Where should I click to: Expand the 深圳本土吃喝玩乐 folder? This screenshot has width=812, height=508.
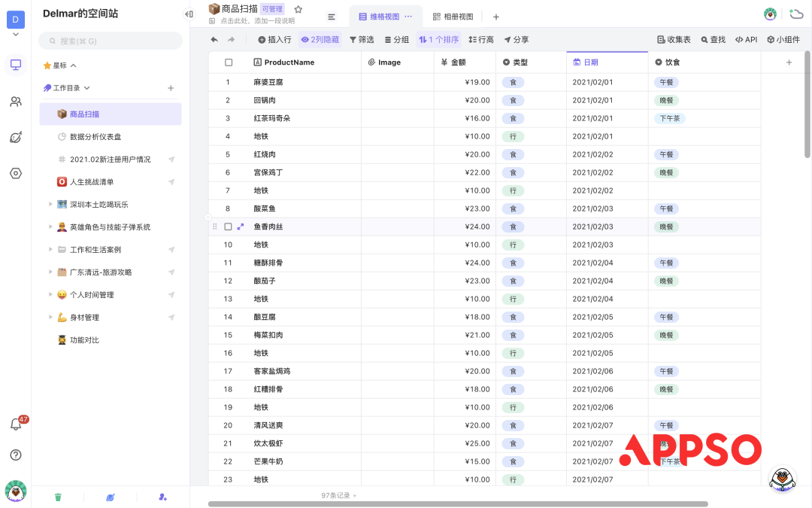coord(50,204)
